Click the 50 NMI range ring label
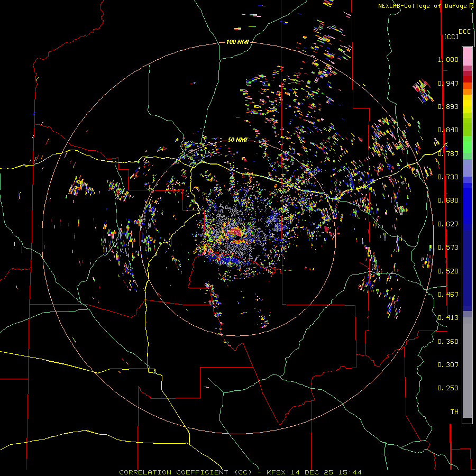 tap(237, 140)
